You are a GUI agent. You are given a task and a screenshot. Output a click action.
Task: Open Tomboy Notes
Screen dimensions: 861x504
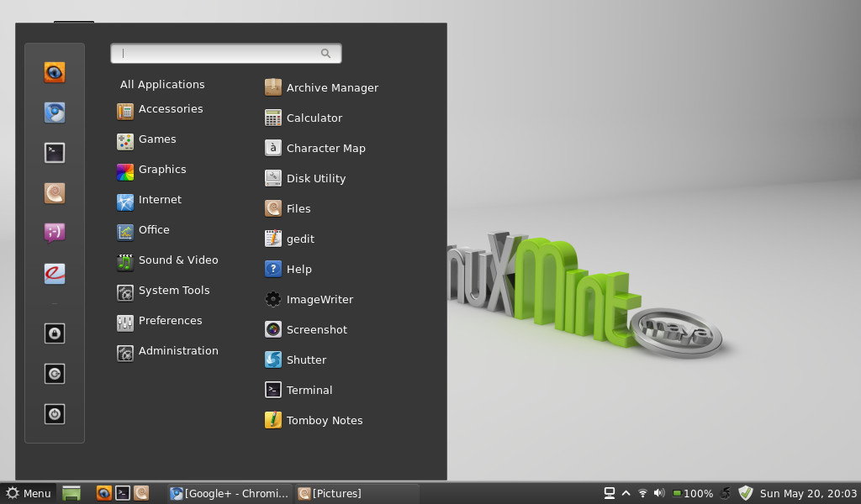pyautogui.click(x=323, y=420)
